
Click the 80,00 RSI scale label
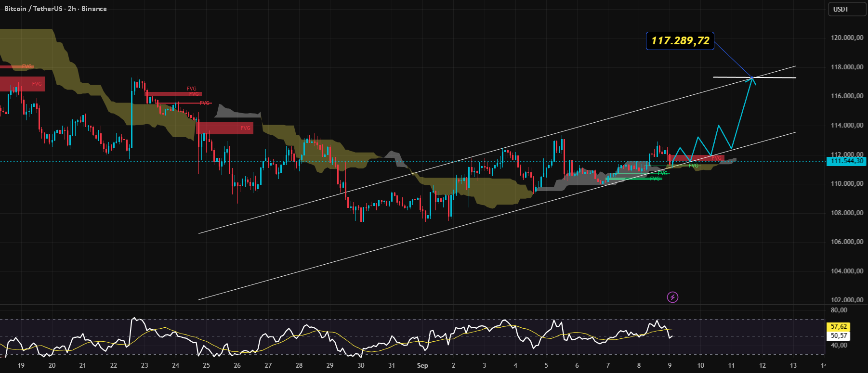pyautogui.click(x=839, y=310)
